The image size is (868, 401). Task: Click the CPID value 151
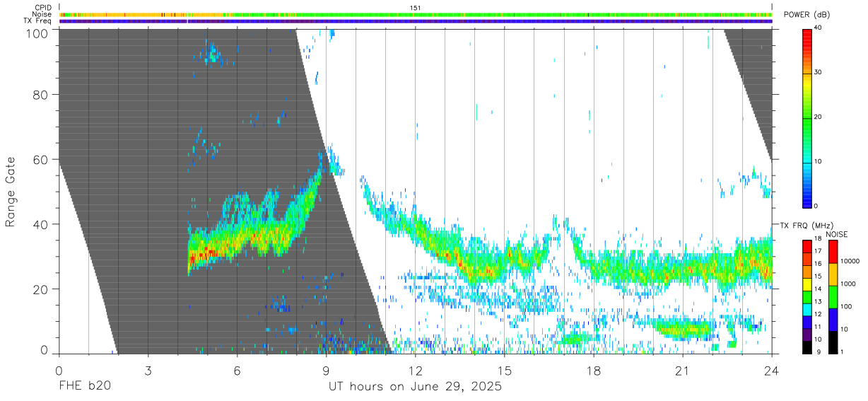pyautogui.click(x=416, y=8)
